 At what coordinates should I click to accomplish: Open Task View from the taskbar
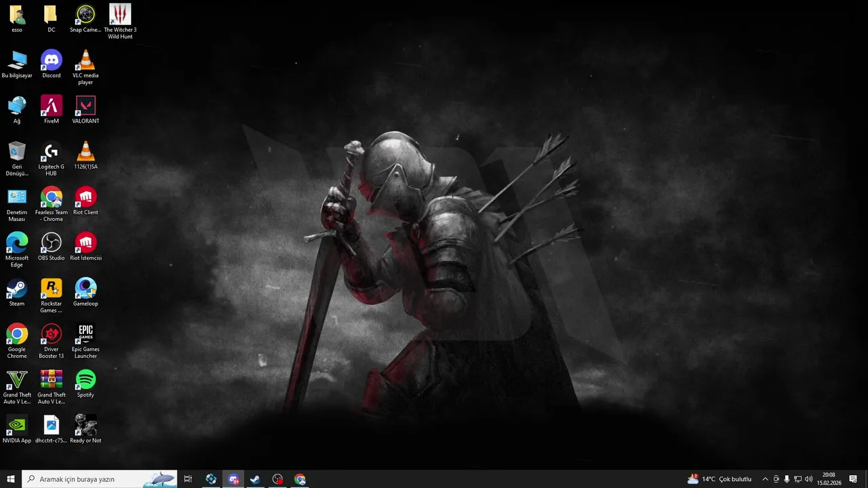click(188, 479)
